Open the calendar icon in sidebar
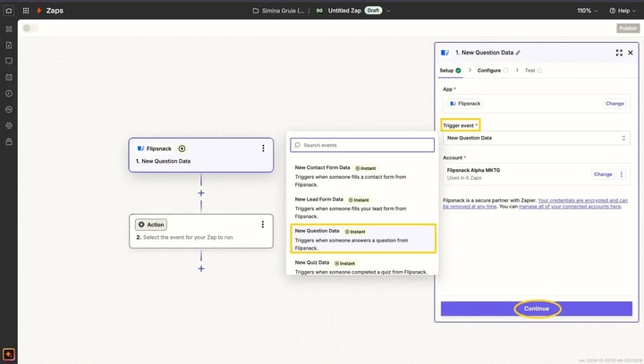Screen dimensions: 644x364 (x=9, y=77)
